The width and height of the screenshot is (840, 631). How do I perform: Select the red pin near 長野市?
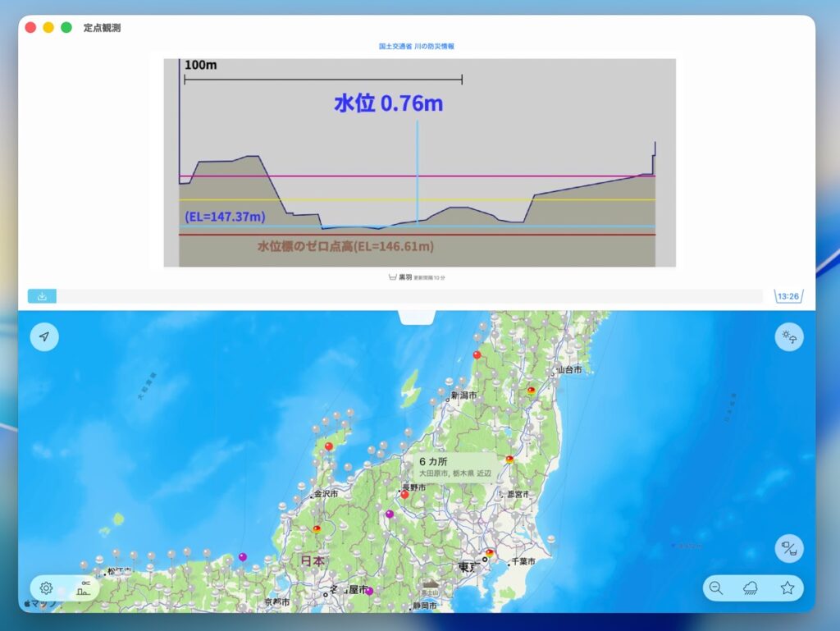(404, 494)
